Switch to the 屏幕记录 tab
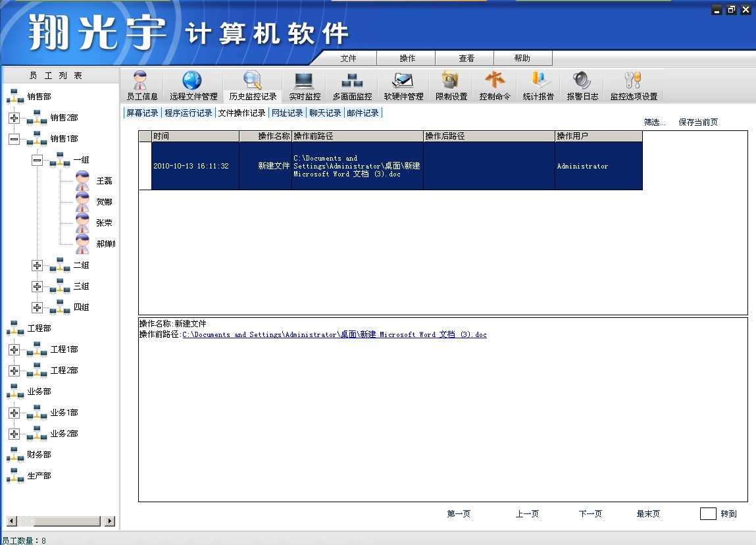The image size is (756, 545). point(142,113)
